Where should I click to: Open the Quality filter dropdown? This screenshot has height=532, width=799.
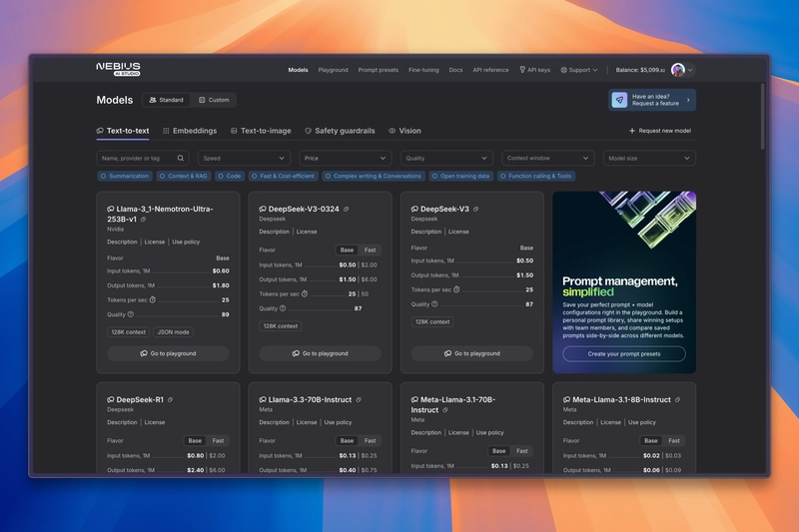446,159
